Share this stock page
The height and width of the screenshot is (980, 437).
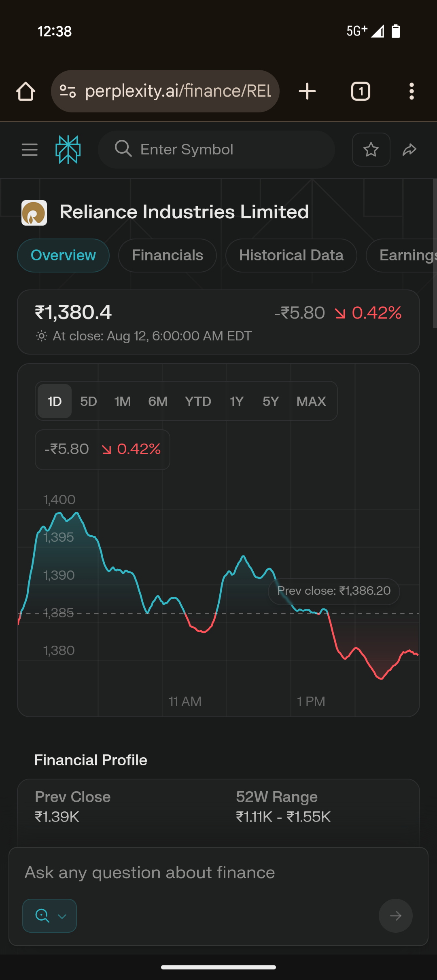(x=409, y=150)
